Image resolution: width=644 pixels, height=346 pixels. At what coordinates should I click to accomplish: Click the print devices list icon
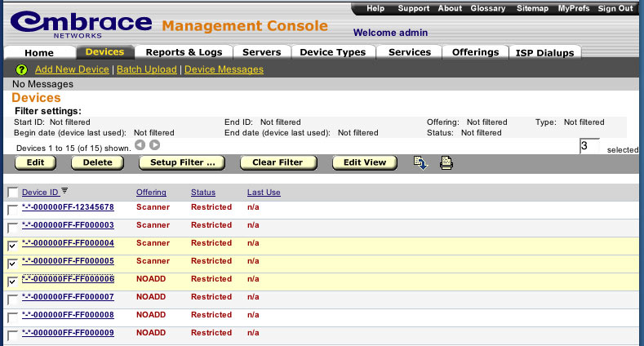pyautogui.click(x=446, y=163)
